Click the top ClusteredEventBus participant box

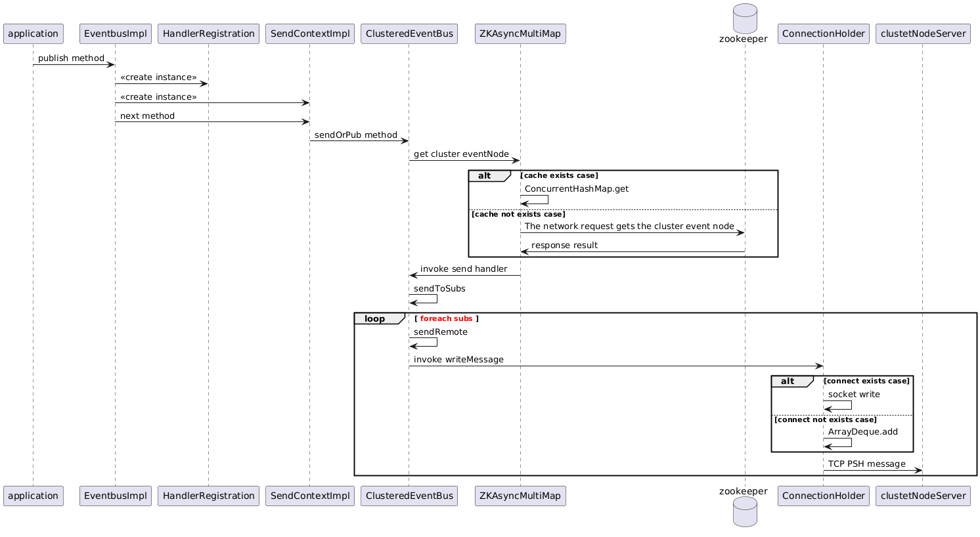409,33
